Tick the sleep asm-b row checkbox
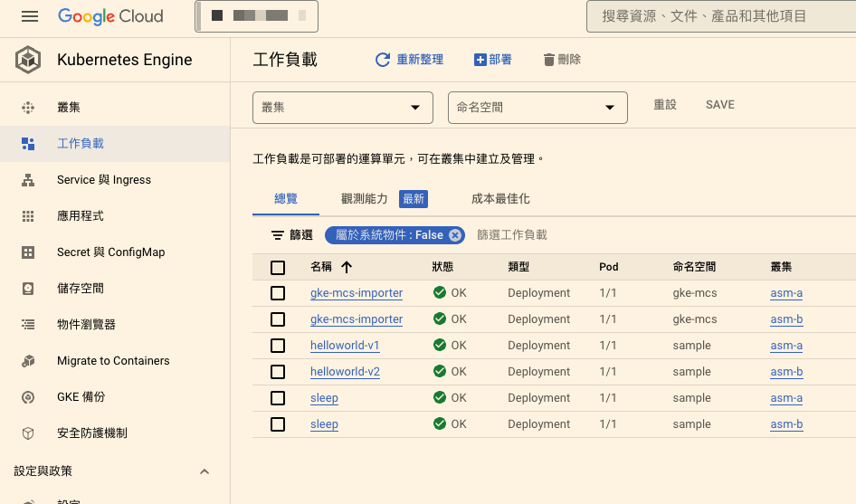 click(x=278, y=424)
